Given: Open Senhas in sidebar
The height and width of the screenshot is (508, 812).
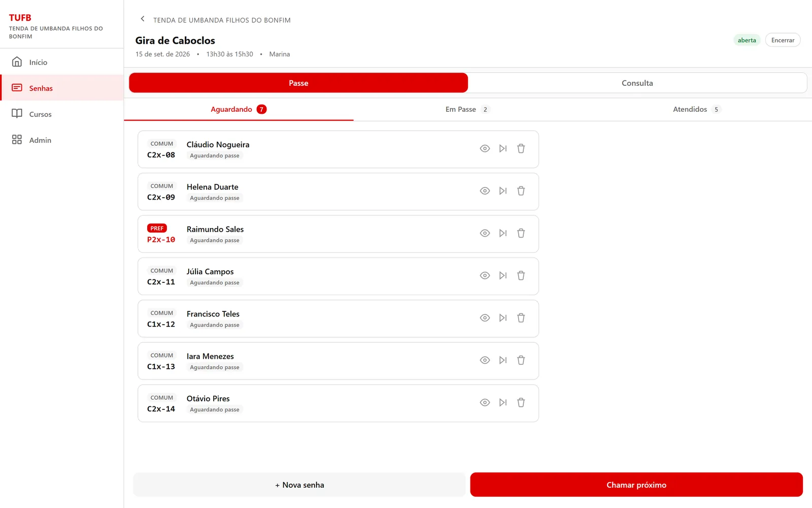Looking at the screenshot, I should tap(62, 88).
